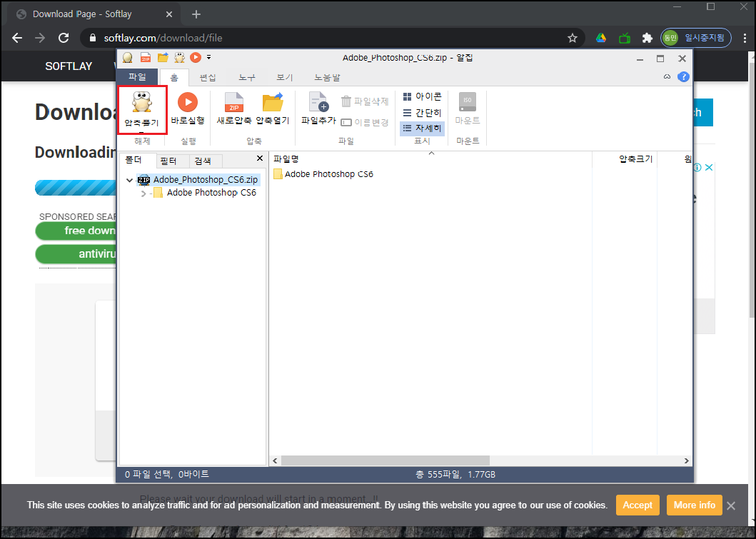Click the 이름변경 (Rename) icon
756x539 pixels.
[346, 123]
